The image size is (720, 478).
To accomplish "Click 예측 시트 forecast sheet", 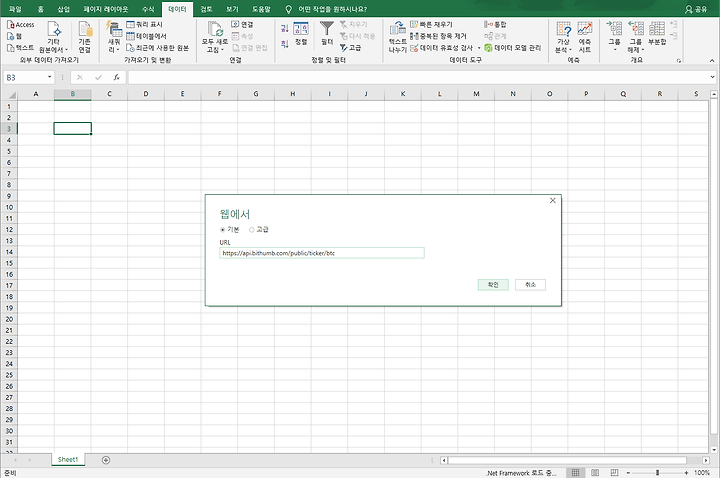I will 585,37.
